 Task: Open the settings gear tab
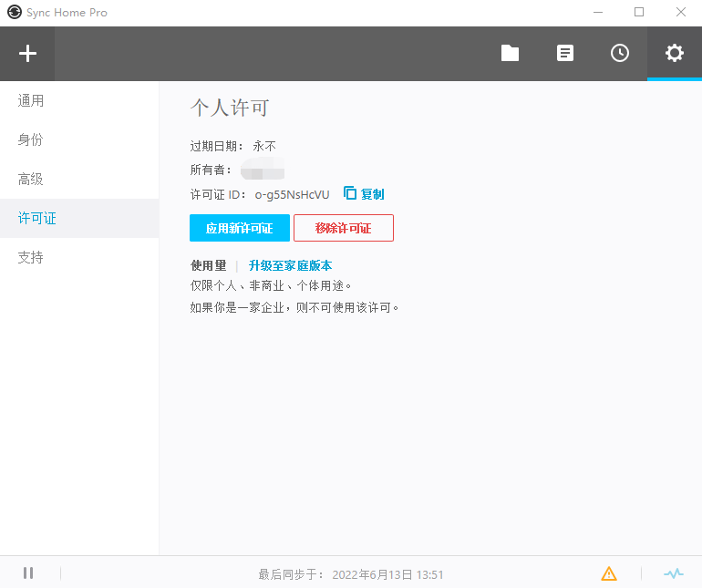click(x=674, y=54)
